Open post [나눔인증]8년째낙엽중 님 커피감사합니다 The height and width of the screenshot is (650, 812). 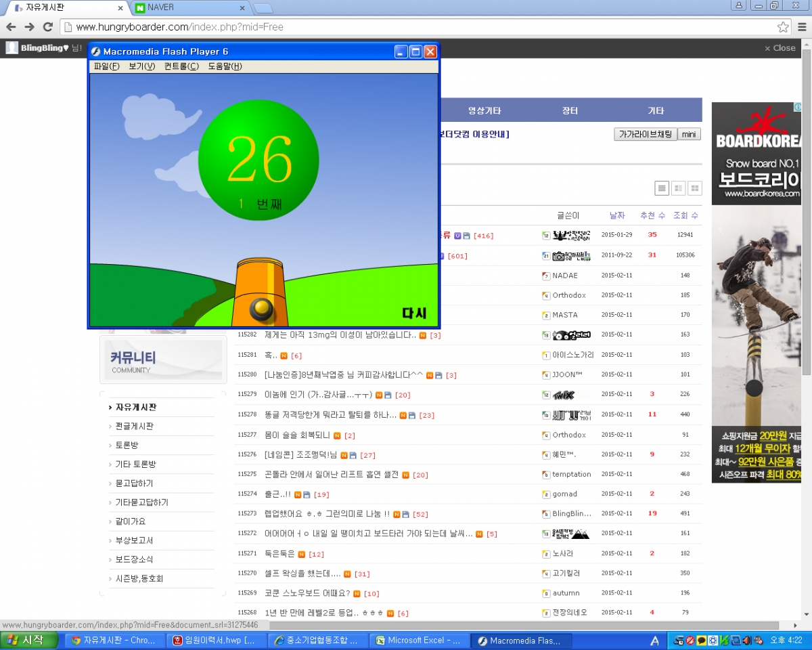pyautogui.click(x=344, y=374)
